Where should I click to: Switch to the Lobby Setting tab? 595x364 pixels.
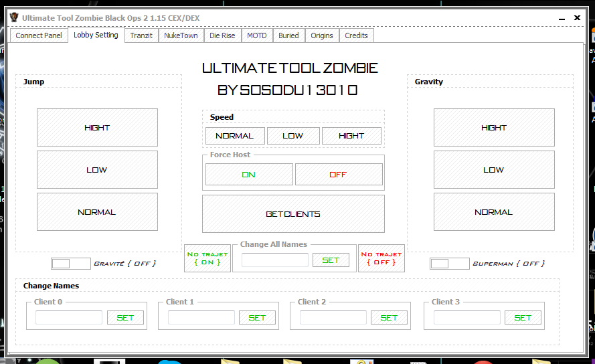pyautogui.click(x=96, y=35)
